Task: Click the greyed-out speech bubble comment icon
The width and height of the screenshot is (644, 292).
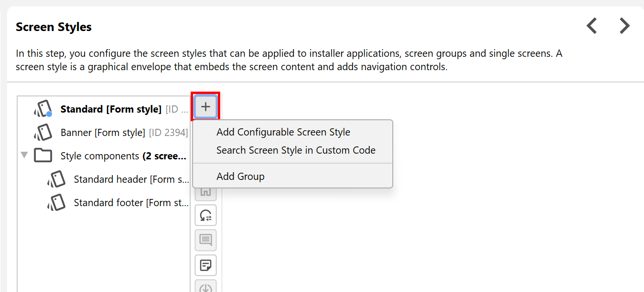Action: coord(205,240)
